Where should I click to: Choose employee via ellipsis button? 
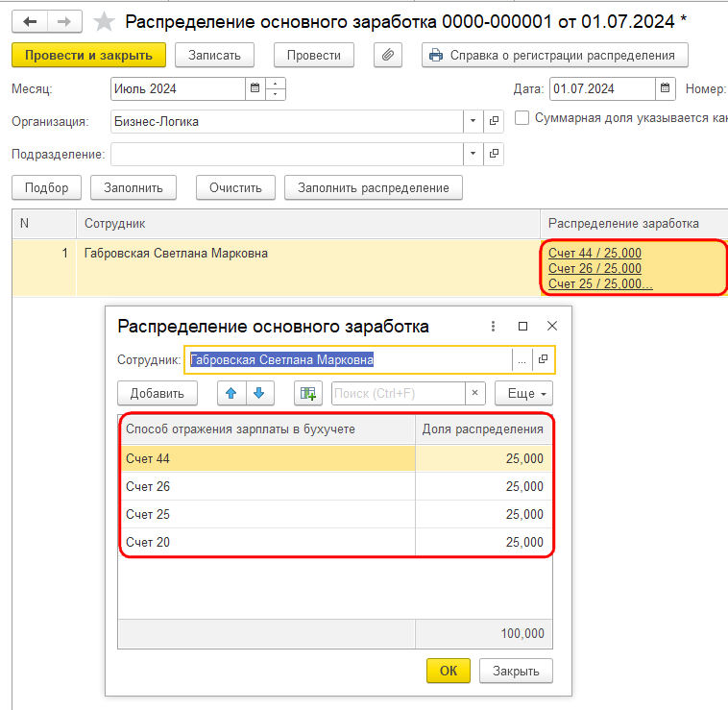pyautogui.click(x=522, y=360)
